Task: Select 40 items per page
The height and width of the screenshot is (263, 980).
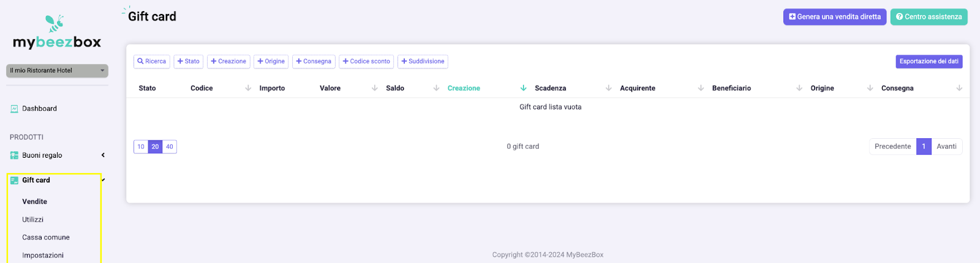Action: (x=170, y=147)
